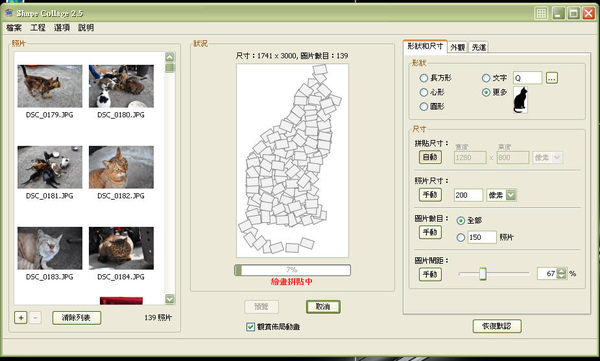
Task: Select the 150 photos count option
Action: coord(461,238)
